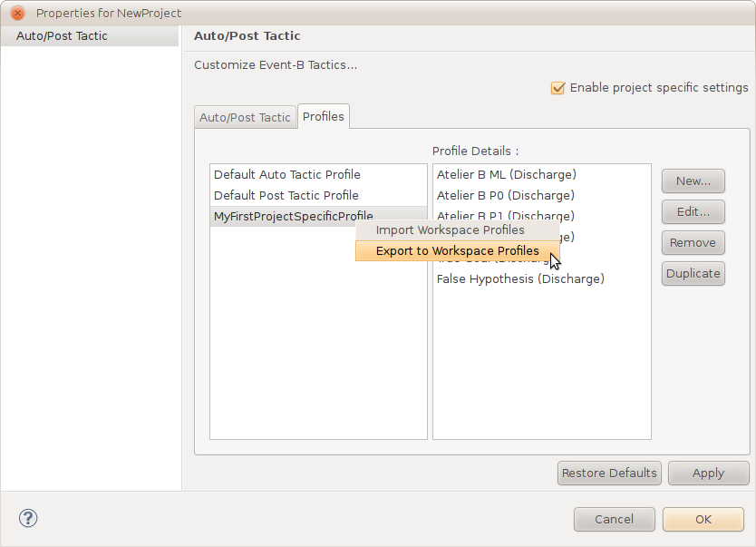The image size is (756, 547).
Task: Open Auto/Post Tactic in left sidebar
Action: [x=62, y=36]
